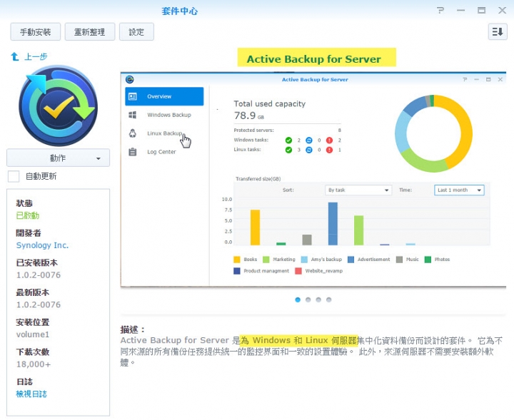The width and height of the screenshot is (514, 420).
Task: Select third screenshot carousel dot
Action: pos(318,299)
